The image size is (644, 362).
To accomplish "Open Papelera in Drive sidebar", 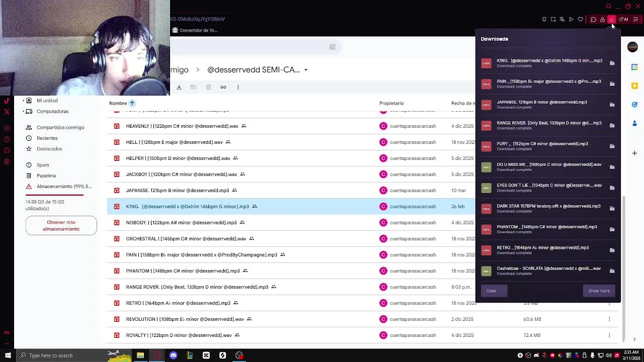I will (x=46, y=175).
